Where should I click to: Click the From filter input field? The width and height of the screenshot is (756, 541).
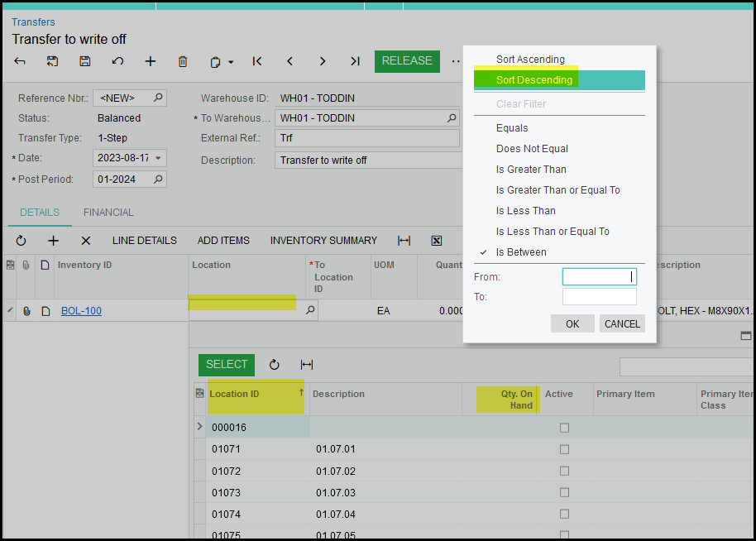pyautogui.click(x=599, y=277)
